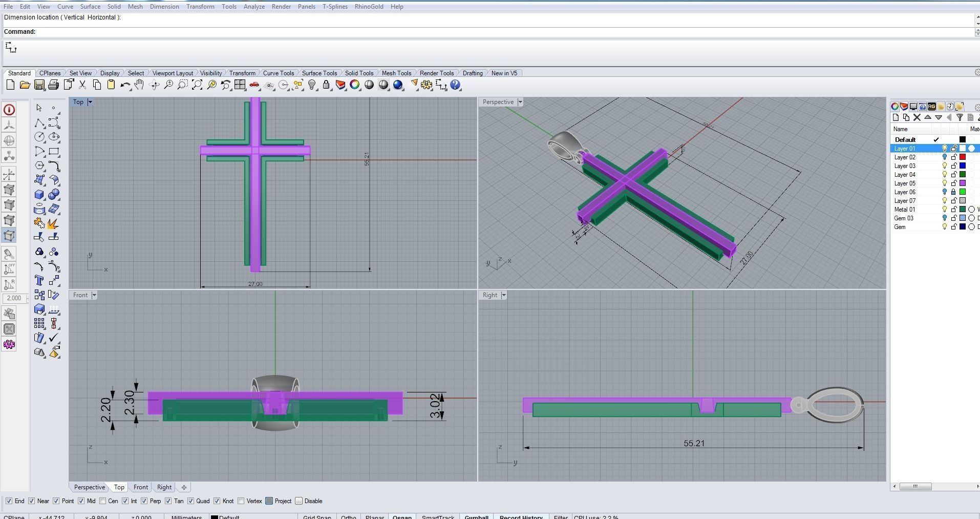The height and width of the screenshot is (519, 980).
Task: Click the RG RhinoGold panel tab icon
Action: tap(931, 107)
